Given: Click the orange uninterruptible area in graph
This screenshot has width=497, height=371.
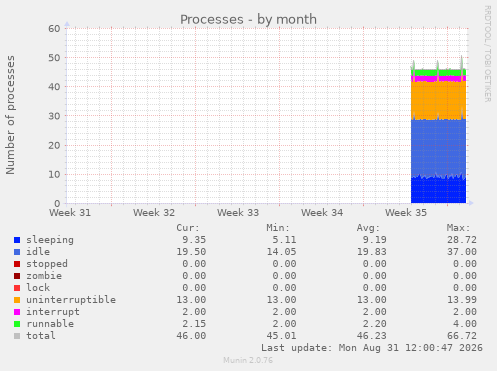Looking at the screenshot, I should tap(438, 100).
